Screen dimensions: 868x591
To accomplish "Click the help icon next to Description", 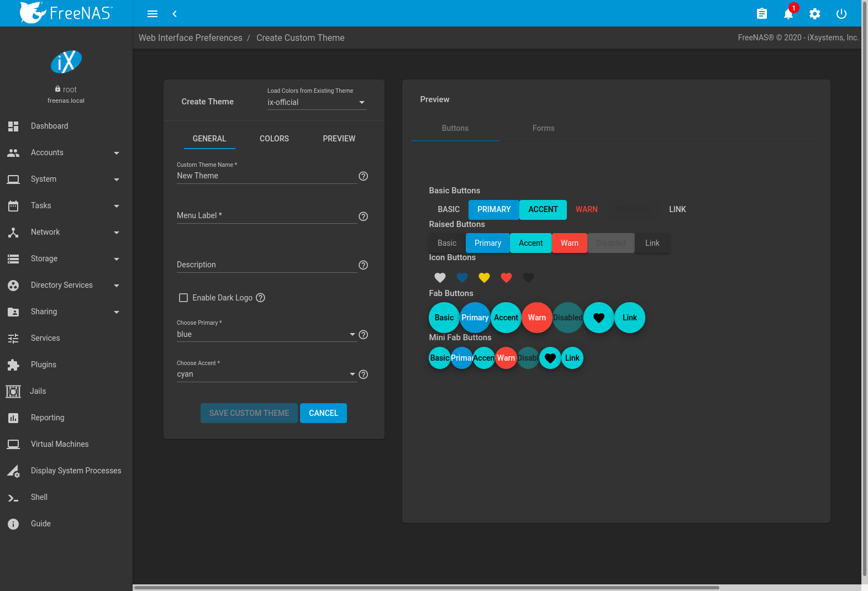I will (x=363, y=265).
